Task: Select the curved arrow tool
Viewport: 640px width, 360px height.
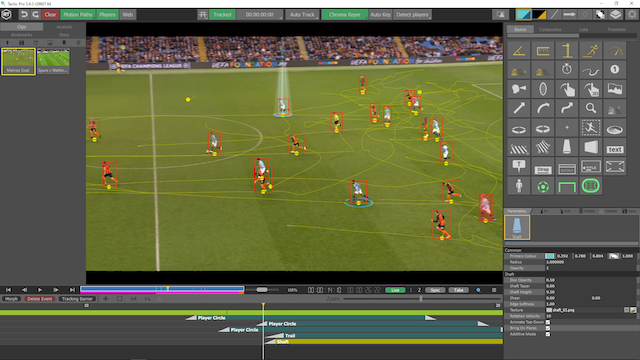Action: click(542, 108)
